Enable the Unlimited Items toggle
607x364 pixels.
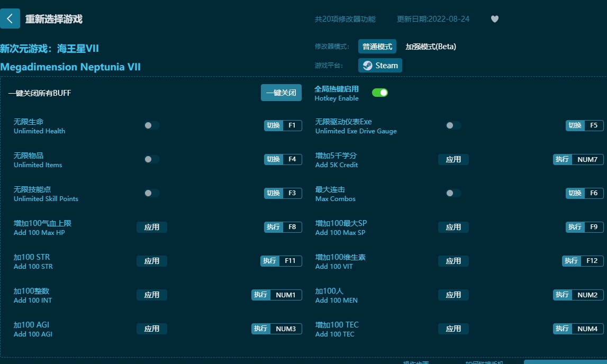tap(151, 159)
